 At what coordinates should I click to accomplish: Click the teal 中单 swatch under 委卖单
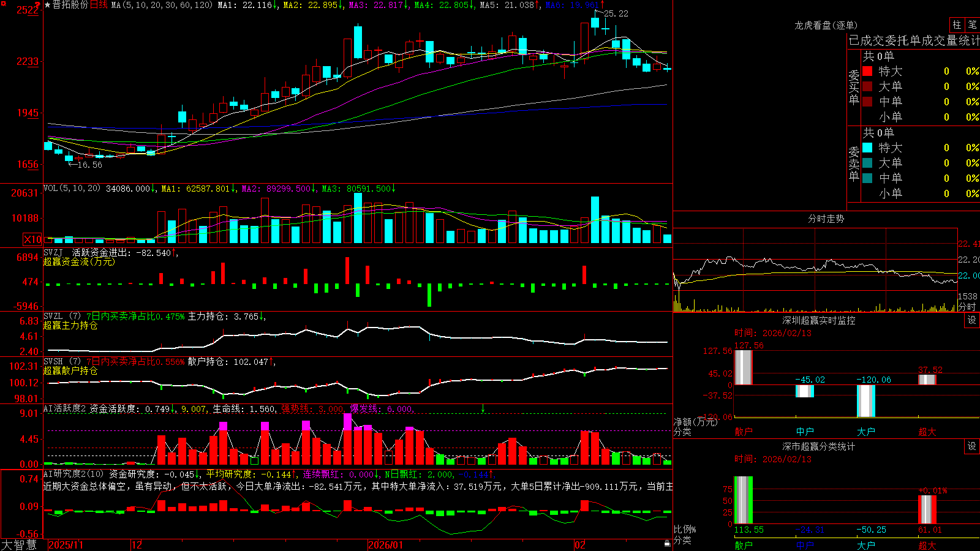pyautogui.click(x=867, y=178)
